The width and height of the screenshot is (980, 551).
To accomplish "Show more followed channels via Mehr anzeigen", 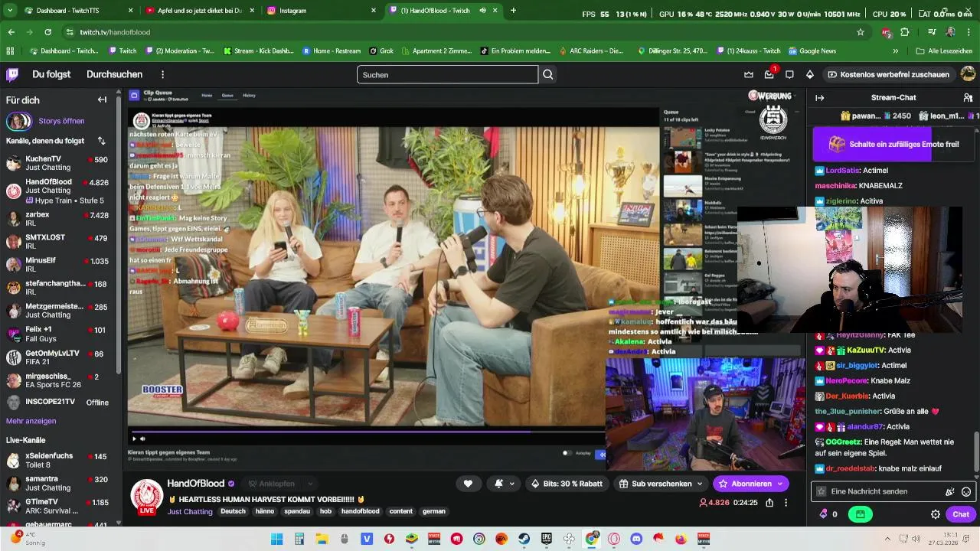I will [31, 421].
